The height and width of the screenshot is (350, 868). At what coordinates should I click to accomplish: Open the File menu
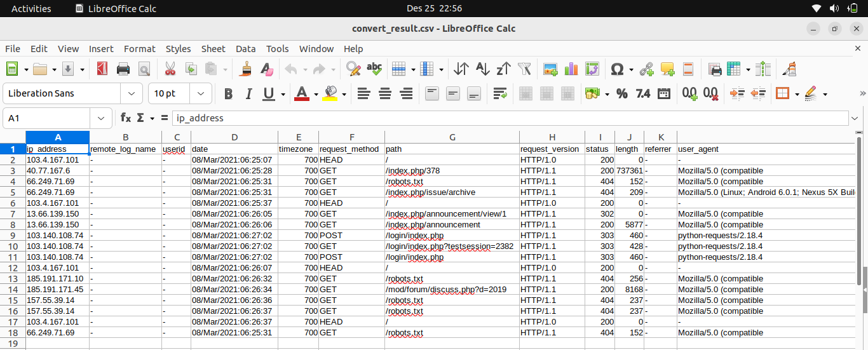pyautogui.click(x=13, y=48)
